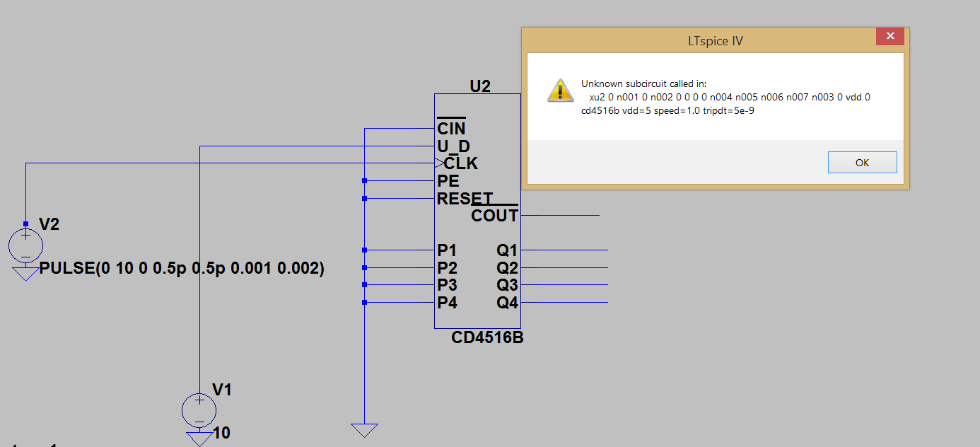
Task: Click the wire junction at the RESET pin
Action: click(364, 199)
